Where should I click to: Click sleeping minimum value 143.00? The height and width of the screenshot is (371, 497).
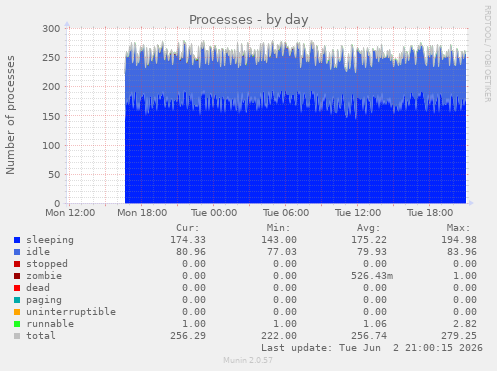(x=279, y=240)
